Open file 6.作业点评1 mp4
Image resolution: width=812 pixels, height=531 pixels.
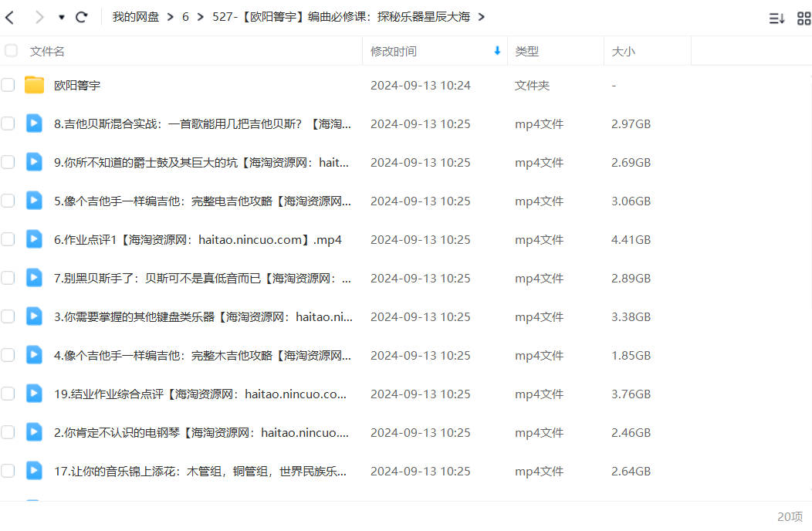pyautogui.click(x=198, y=240)
